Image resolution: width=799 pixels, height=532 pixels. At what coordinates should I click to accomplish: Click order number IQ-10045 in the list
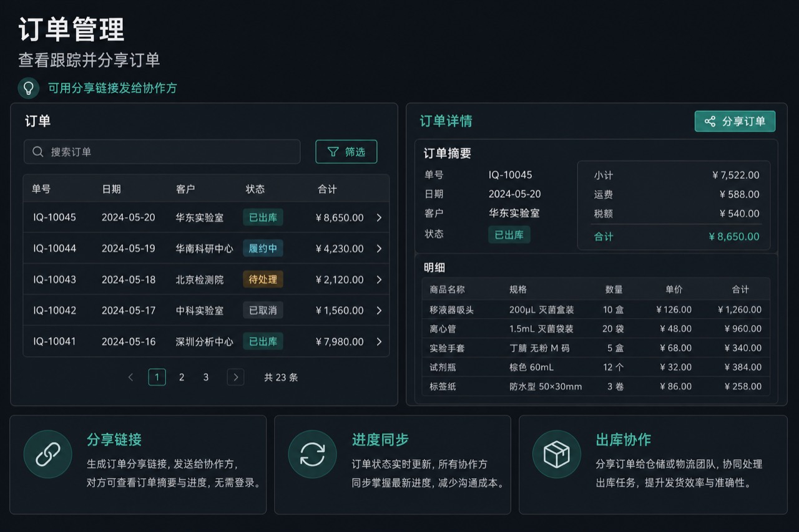pos(55,218)
